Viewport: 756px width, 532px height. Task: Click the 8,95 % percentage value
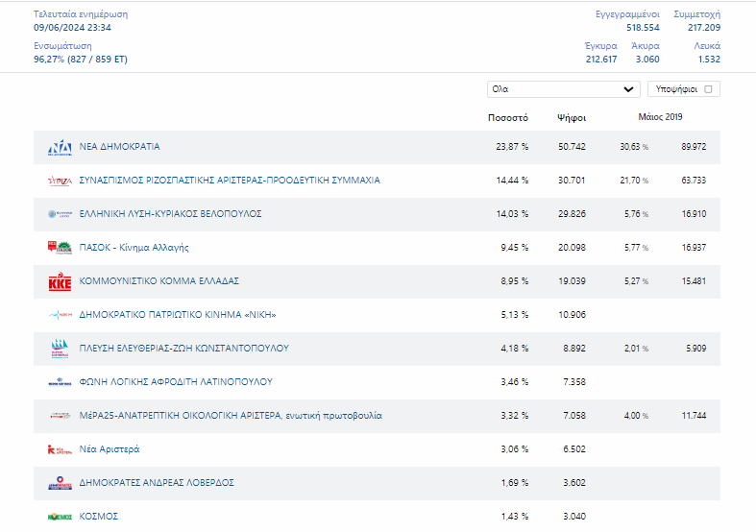[515, 281]
